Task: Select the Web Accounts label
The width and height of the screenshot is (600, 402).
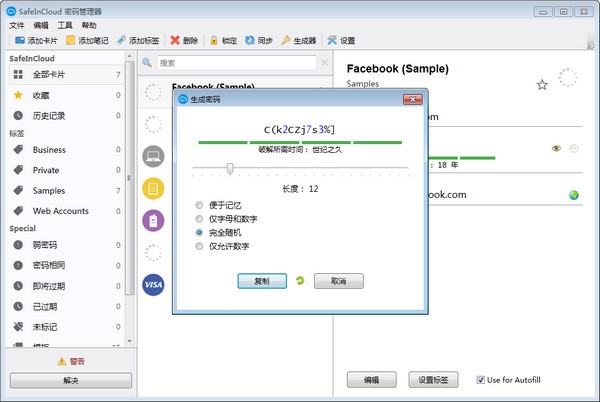Action: [66, 211]
